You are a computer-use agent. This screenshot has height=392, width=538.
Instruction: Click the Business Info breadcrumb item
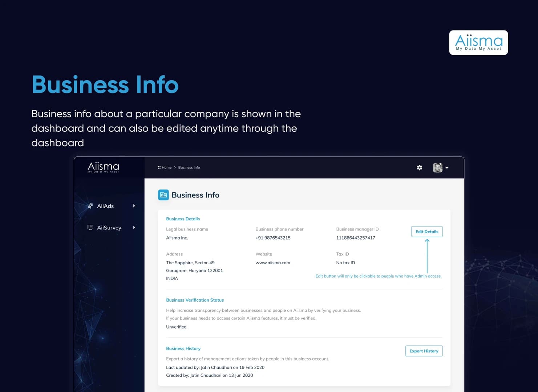(x=189, y=167)
